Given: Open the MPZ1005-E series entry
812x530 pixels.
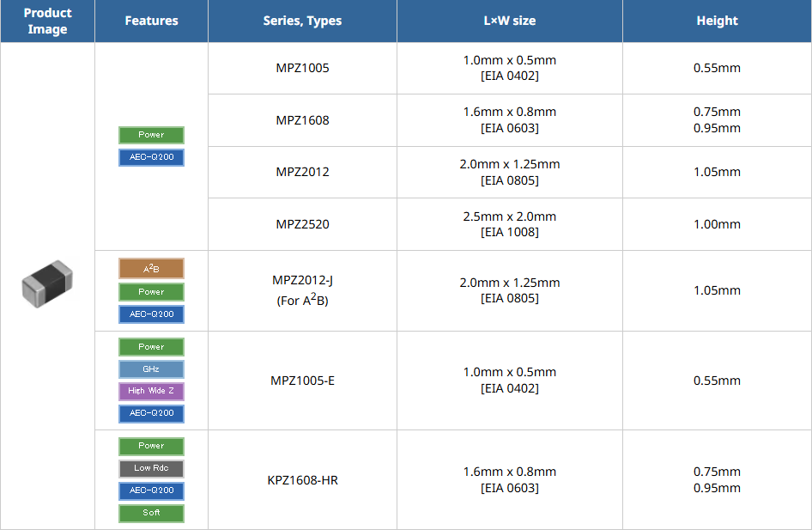Looking at the screenshot, I should tap(302, 381).
